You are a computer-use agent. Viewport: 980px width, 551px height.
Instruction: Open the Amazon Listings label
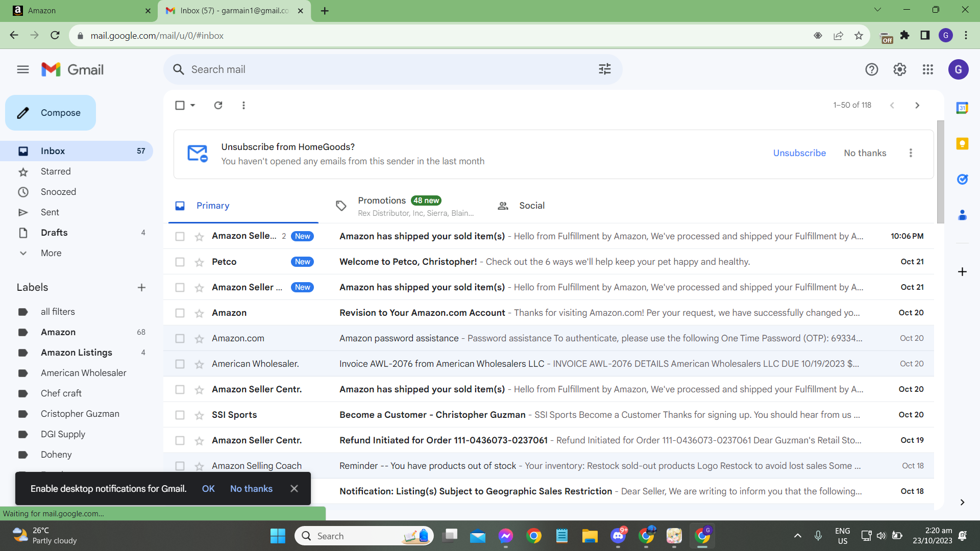click(x=77, y=353)
